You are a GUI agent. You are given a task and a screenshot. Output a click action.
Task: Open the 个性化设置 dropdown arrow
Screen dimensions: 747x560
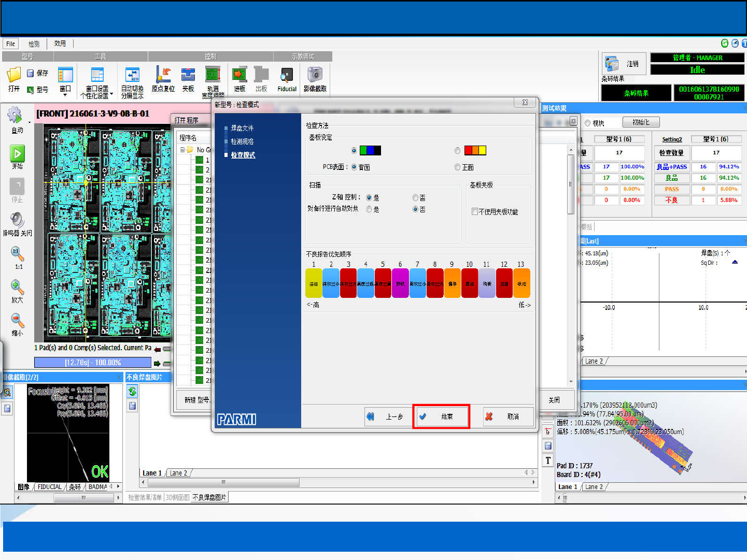click(x=111, y=95)
